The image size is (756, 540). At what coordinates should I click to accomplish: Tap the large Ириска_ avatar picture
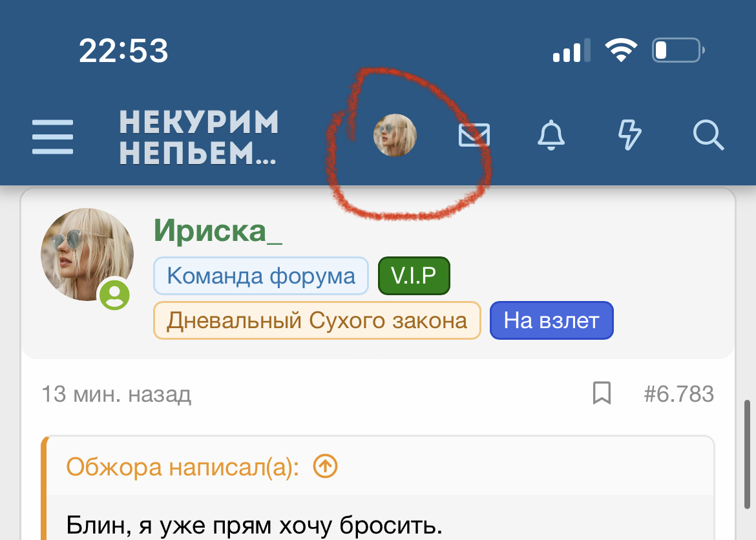pyautogui.click(x=87, y=254)
